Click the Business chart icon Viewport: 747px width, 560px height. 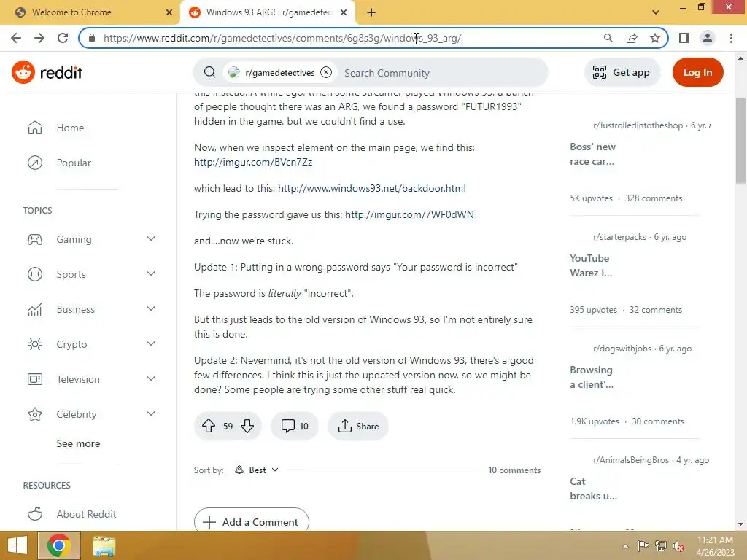pyautogui.click(x=35, y=309)
